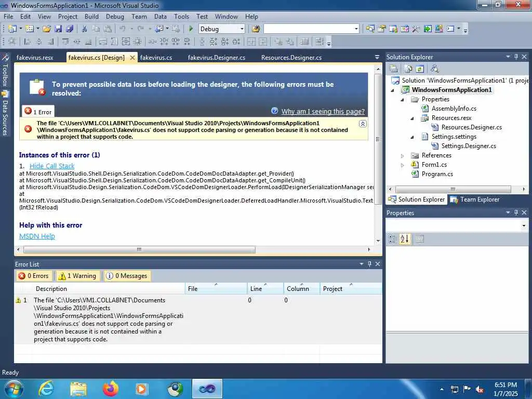This screenshot has height=399, width=532.
Task: Open Solution Explorer from the toolbar icon
Action: [370, 29]
